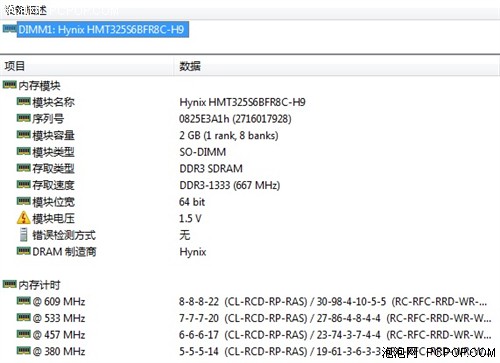The width and height of the screenshot is (500, 363).
Task: Click the @ 457 MHz row icon
Action: tap(24, 334)
